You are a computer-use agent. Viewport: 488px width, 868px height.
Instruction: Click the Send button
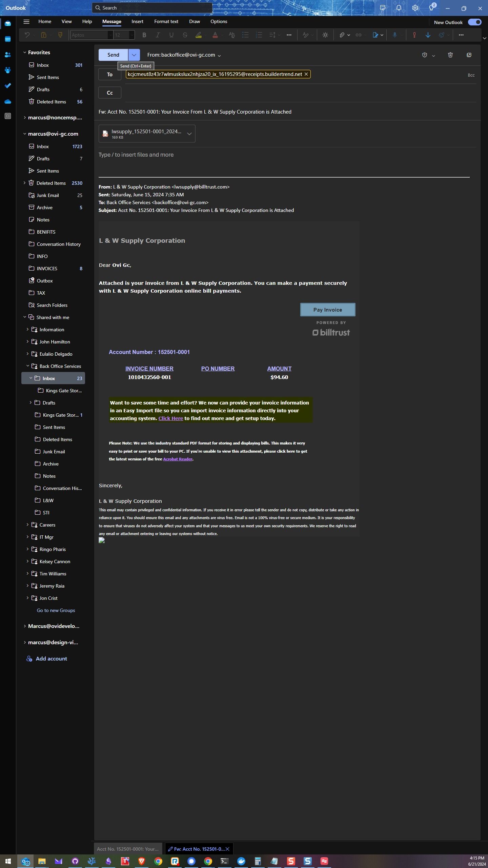click(x=113, y=55)
